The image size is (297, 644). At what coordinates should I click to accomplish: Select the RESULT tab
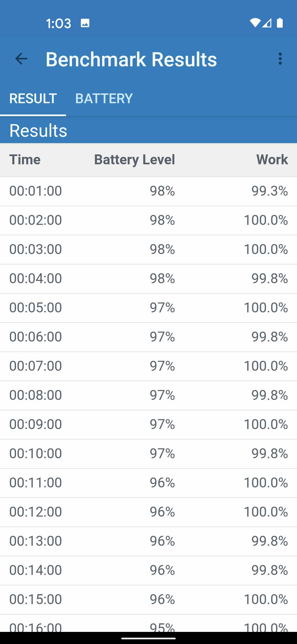33,99
